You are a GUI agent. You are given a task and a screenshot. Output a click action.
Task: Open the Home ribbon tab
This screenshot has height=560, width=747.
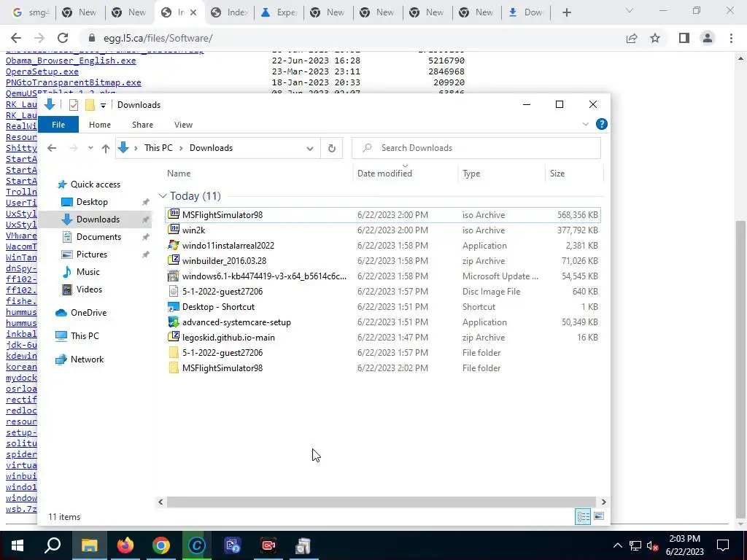pyautogui.click(x=99, y=124)
